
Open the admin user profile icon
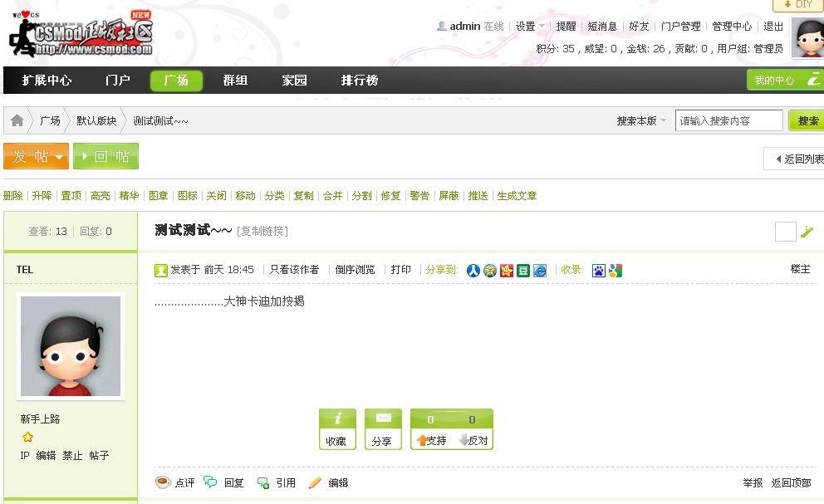click(441, 26)
